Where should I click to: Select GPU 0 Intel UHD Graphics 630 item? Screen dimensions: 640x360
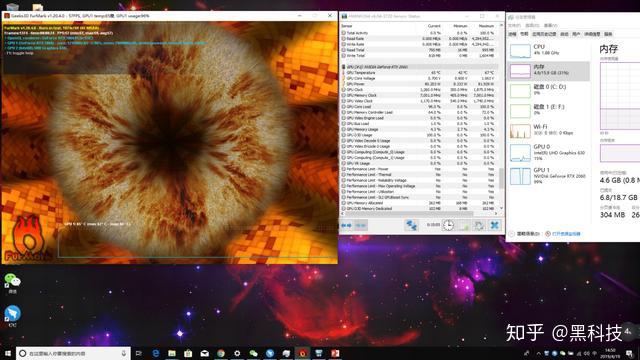click(x=549, y=152)
